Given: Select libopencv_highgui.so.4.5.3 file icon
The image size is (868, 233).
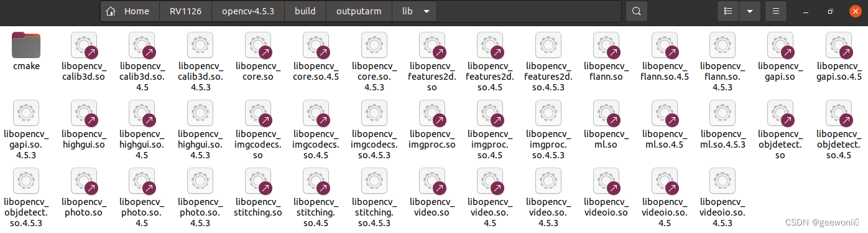Looking at the screenshot, I should pyautogui.click(x=200, y=112).
